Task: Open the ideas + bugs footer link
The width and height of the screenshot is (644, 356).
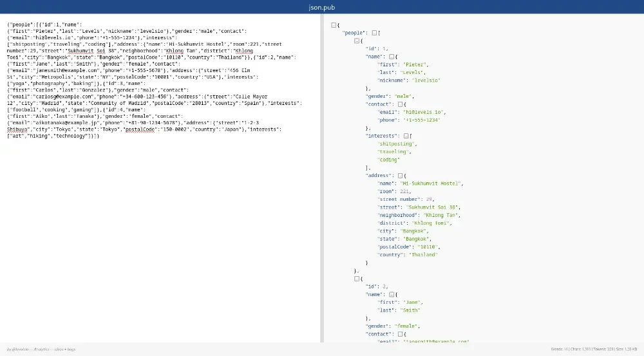Action: pos(66,350)
